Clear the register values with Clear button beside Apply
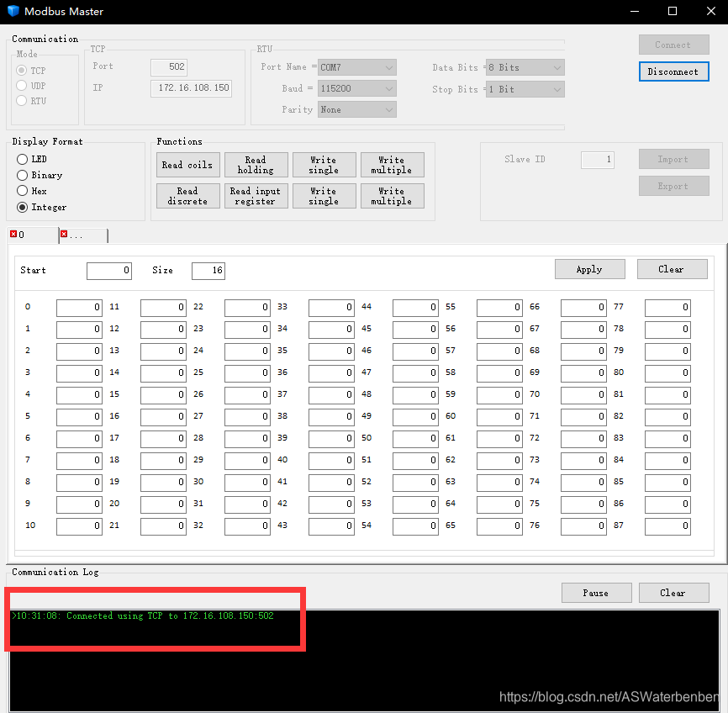728x713 pixels. 672,269
